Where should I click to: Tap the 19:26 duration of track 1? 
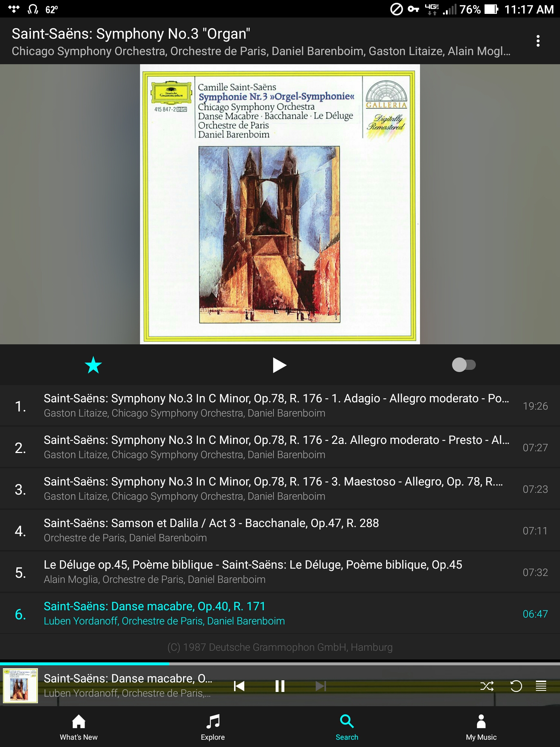pos(535,406)
